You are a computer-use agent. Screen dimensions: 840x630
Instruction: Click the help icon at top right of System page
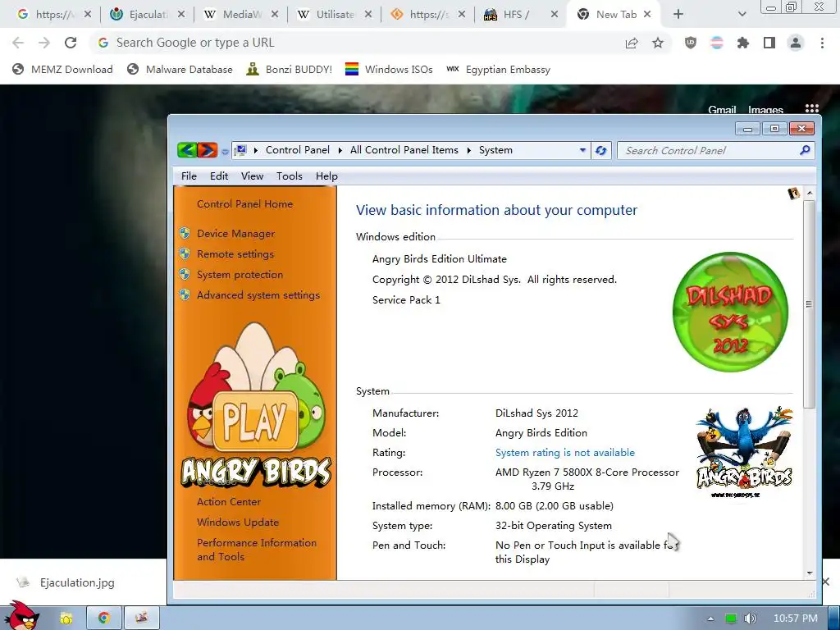tap(793, 194)
